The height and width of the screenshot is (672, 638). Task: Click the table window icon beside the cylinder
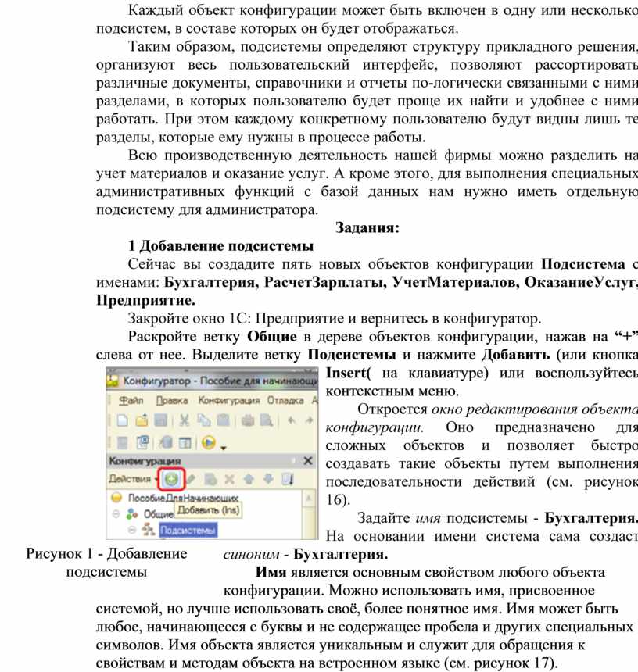(185, 441)
